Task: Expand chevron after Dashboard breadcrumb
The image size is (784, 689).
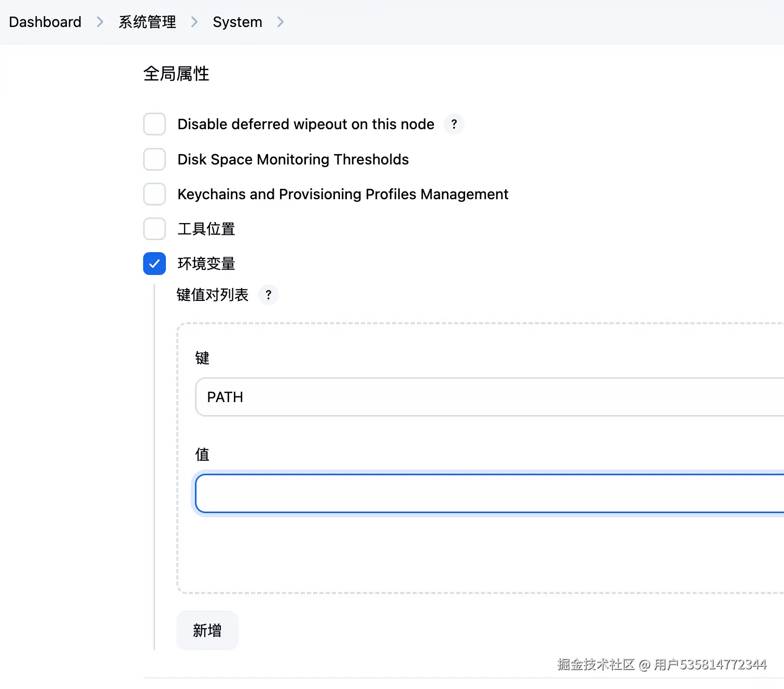Action: (x=100, y=22)
